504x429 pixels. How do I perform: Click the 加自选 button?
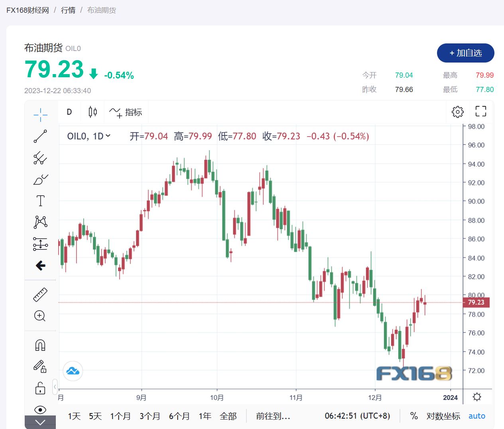465,53
